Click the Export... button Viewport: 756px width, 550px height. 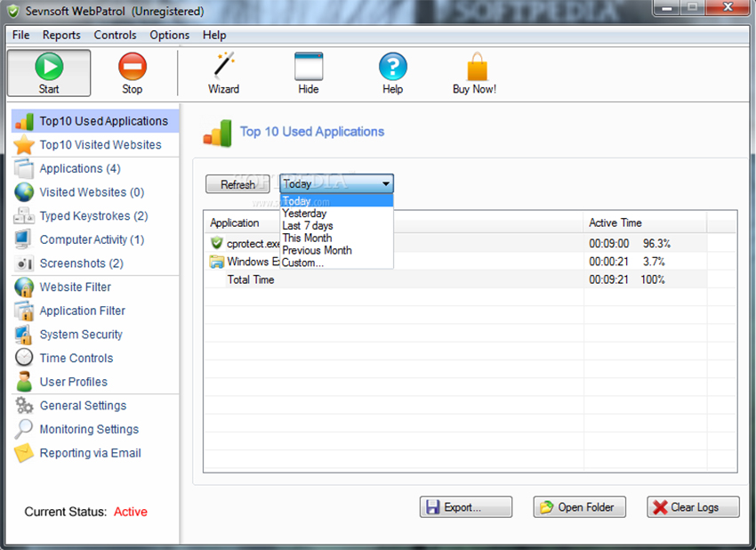point(466,507)
